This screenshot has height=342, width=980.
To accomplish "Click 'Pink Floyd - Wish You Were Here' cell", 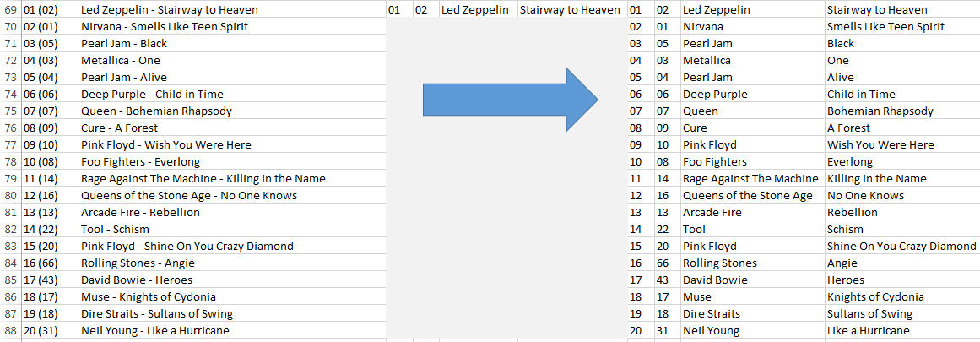I will (232, 145).
